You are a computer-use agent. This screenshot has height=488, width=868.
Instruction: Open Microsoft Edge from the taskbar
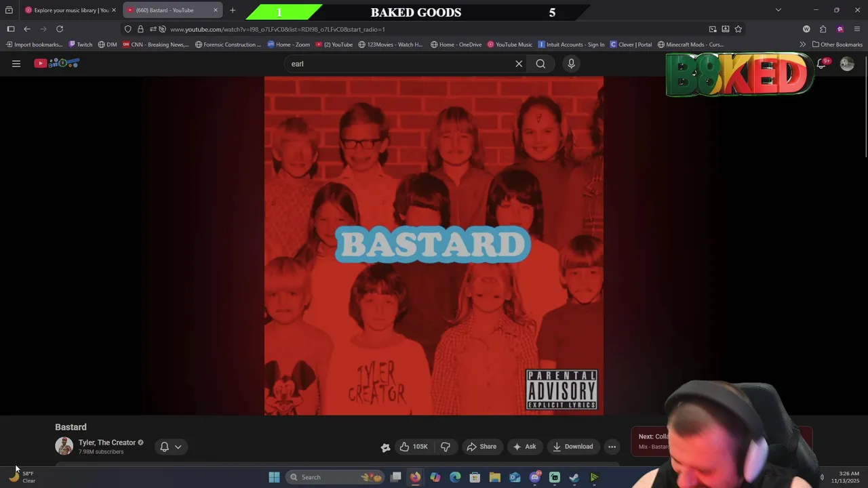click(x=455, y=477)
